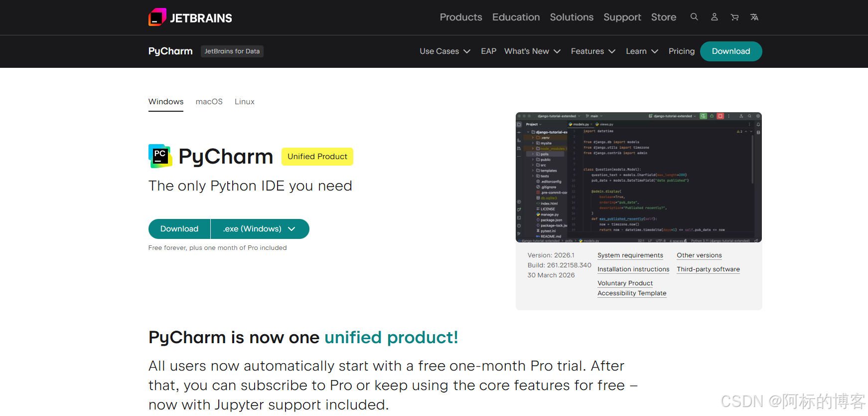The width and height of the screenshot is (868, 416).
Task: Expand the Learn dropdown
Action: coord(642,51)
